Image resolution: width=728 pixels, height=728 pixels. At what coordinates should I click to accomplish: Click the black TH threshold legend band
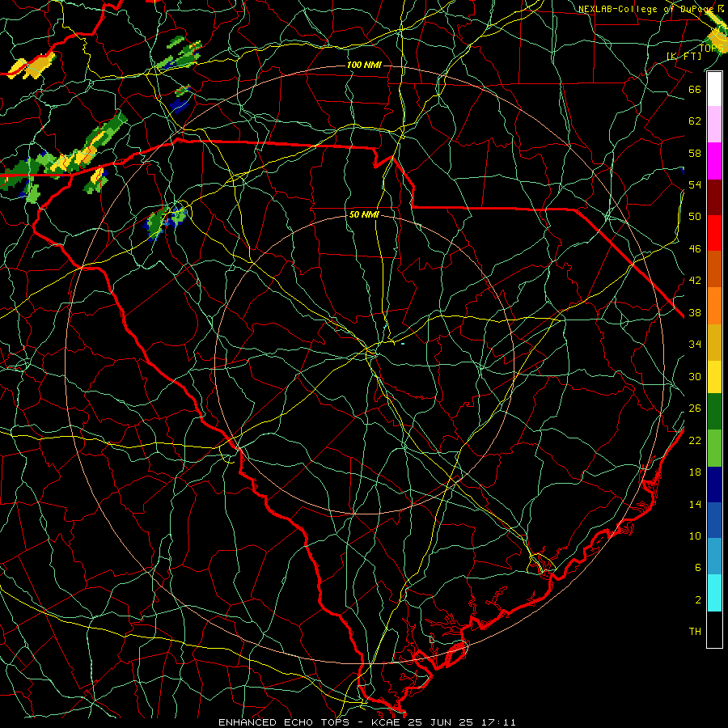(714, 629)
